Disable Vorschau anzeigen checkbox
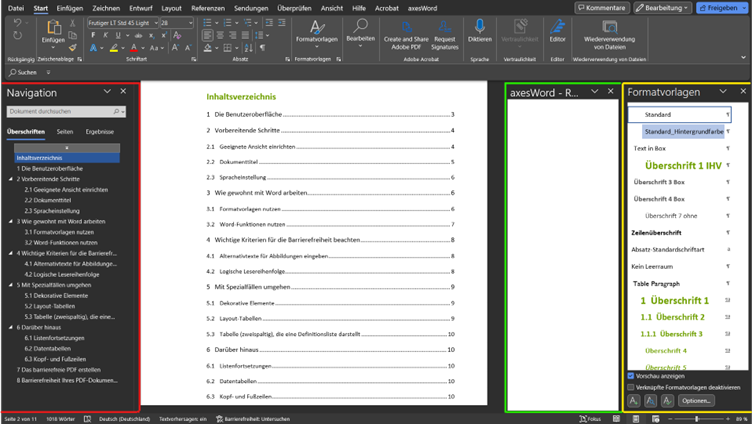This screenshot has height=424, width=752. [631, 376]
